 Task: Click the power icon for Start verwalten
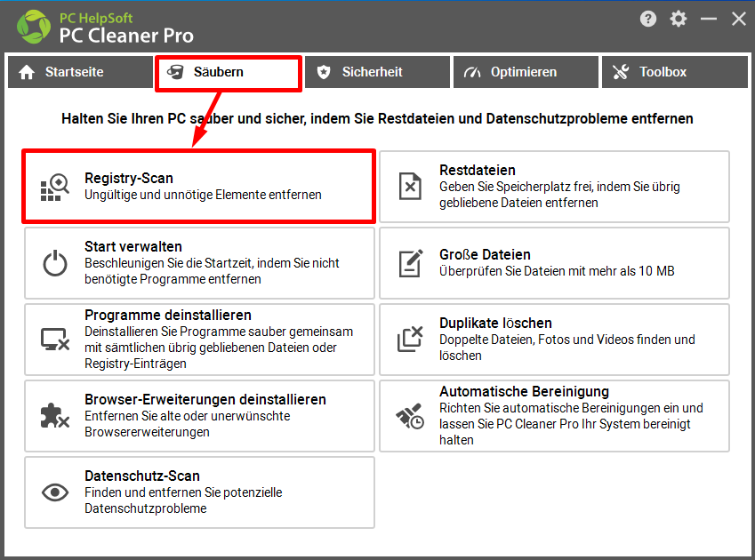(55, 263)
